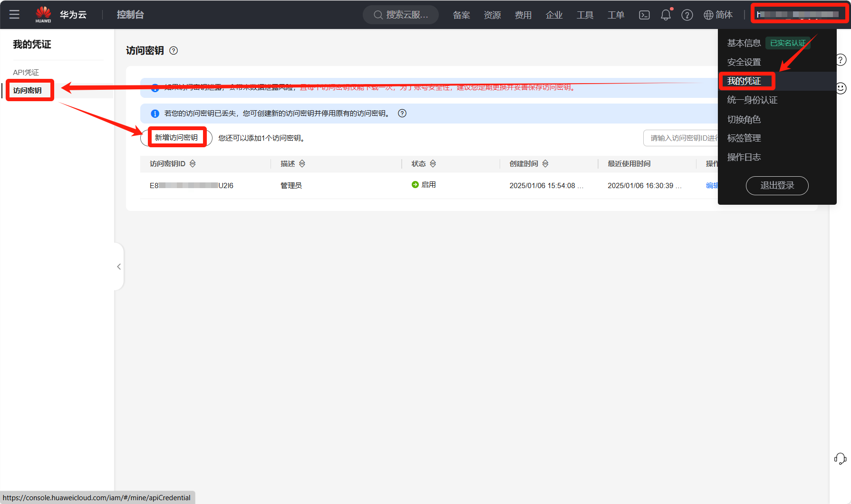Sort table by 描述 column
This screenshot has height=504, width=851.
(302, 164)
